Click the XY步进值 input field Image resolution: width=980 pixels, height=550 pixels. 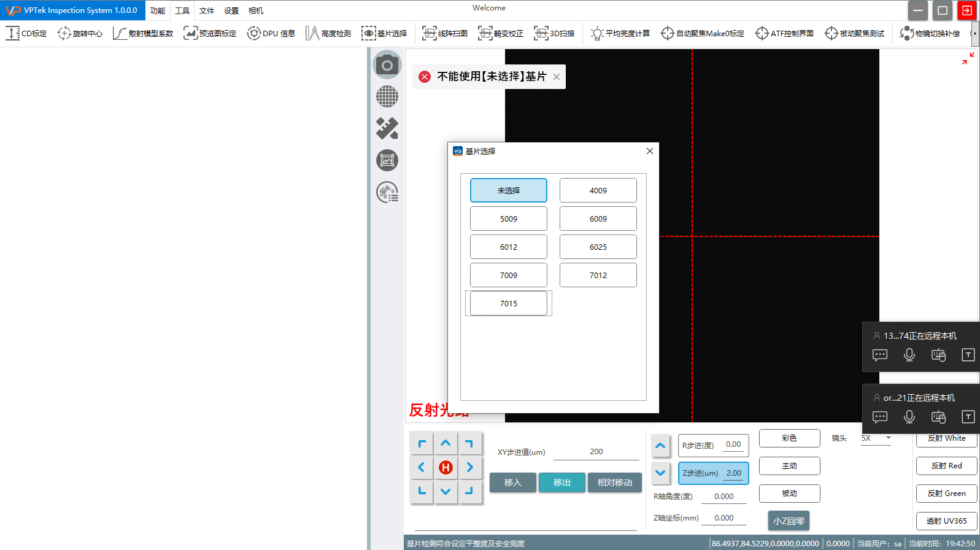(596, 452)
